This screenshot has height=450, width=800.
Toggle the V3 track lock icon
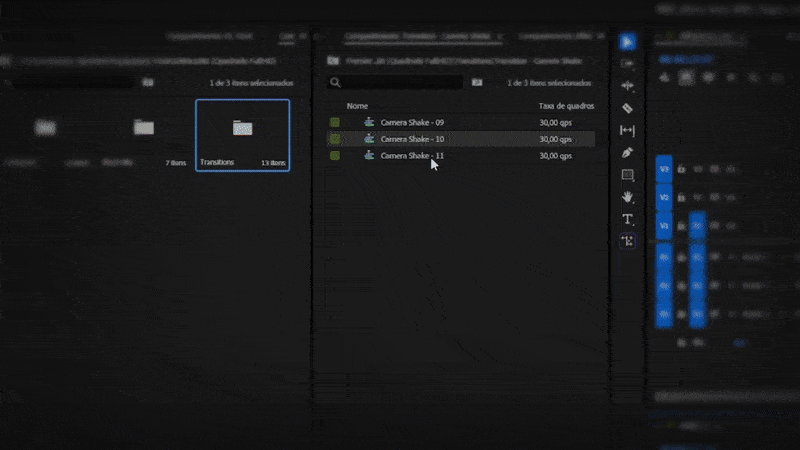point(682,170)
